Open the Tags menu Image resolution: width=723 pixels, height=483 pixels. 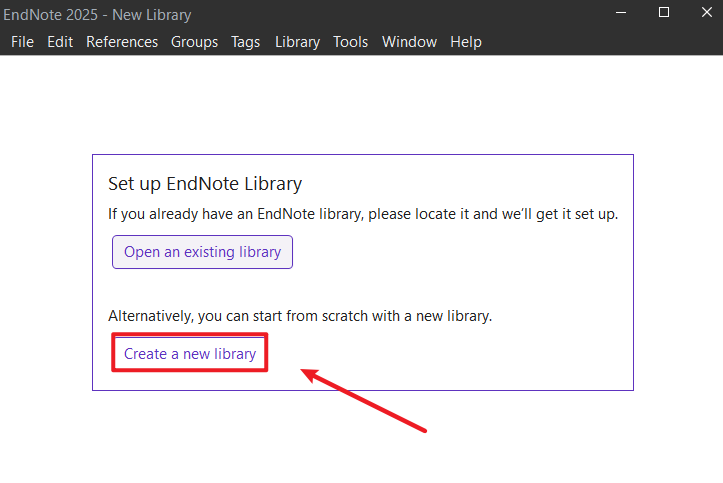click(245, 42)
